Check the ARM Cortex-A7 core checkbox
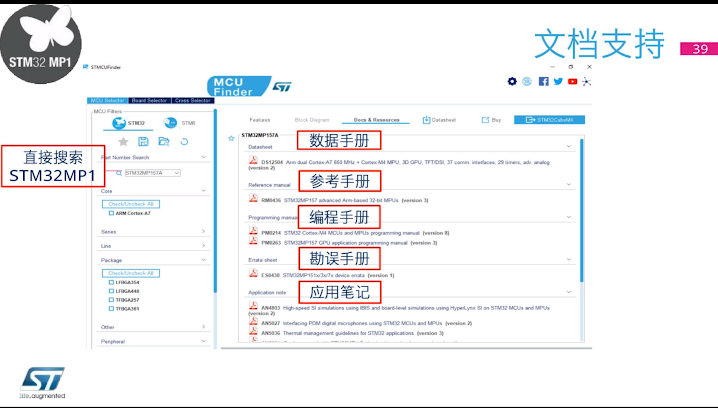The width and height of the screenshot is (718, 408). coord(111,213)
